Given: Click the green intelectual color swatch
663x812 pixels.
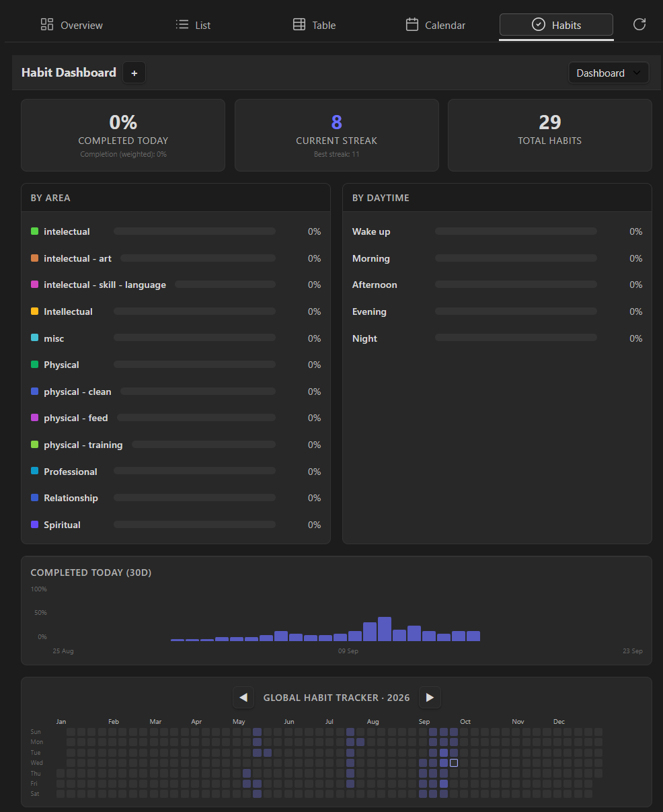Looking at the screenshot, I should 35,231.
